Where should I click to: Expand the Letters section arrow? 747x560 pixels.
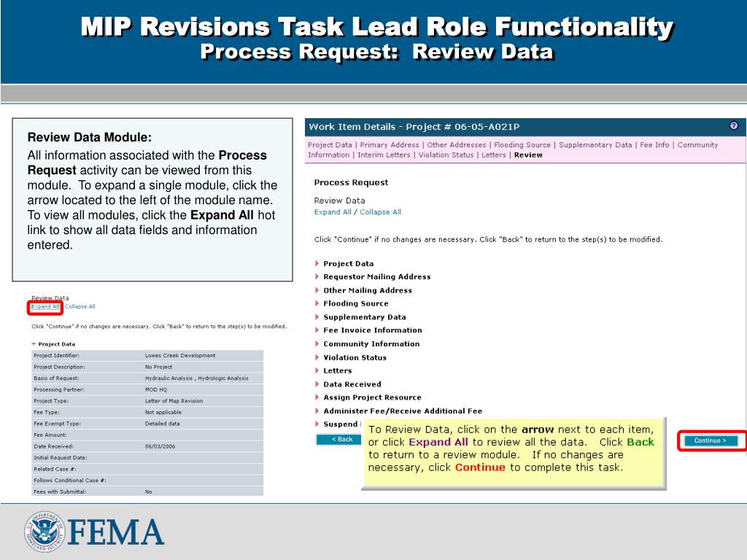coord(317,370)
